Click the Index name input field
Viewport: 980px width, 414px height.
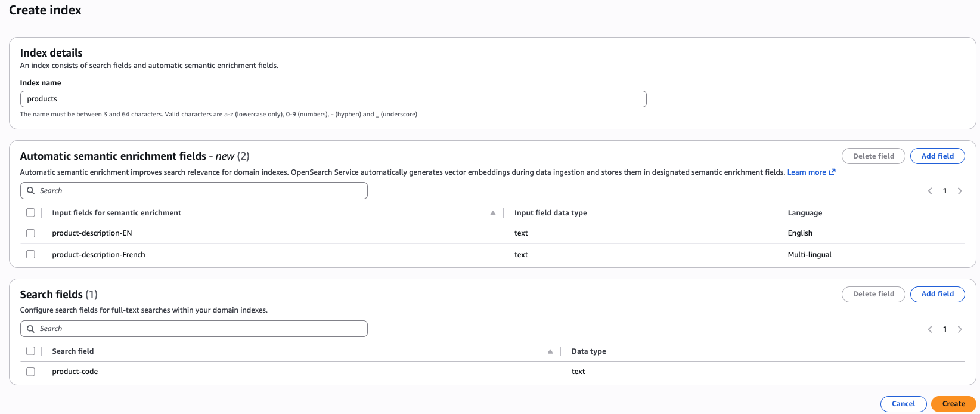point(333,99)
